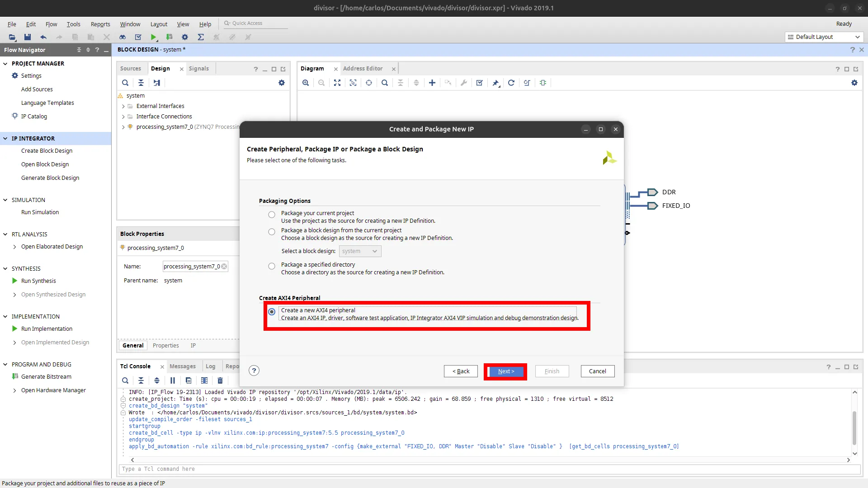Expand Open Elaborated Design entry
868x488 pixels.
pos(15,247)
